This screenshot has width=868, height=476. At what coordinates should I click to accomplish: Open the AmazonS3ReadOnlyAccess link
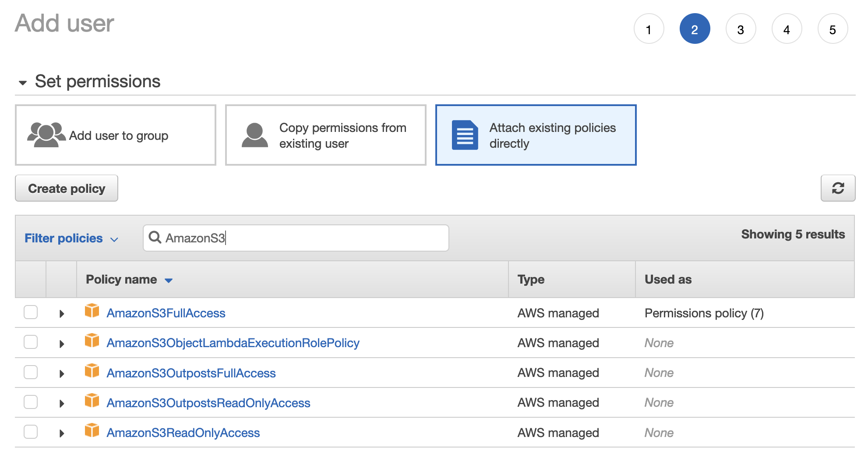pos(183,433)
